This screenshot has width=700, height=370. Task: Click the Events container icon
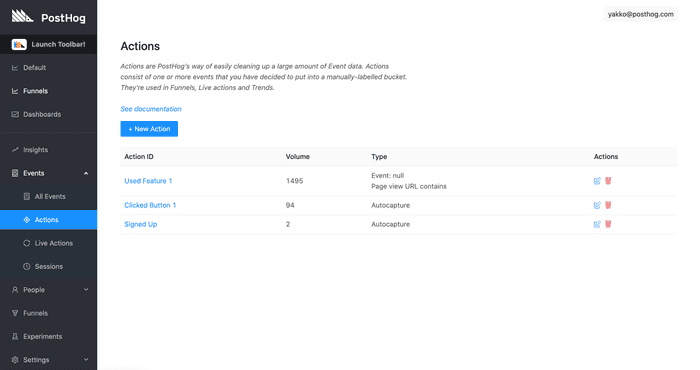coord(15,173)
